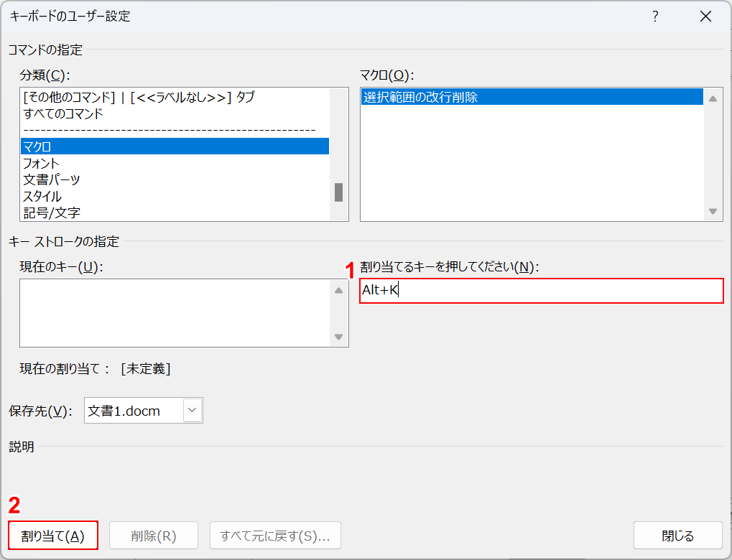Click the help question mark icon
The image size is (732, 560).
(655, 17)
